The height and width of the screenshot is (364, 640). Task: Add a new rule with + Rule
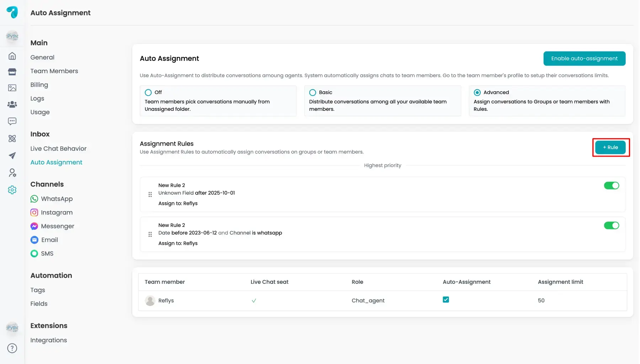(610, 147)
